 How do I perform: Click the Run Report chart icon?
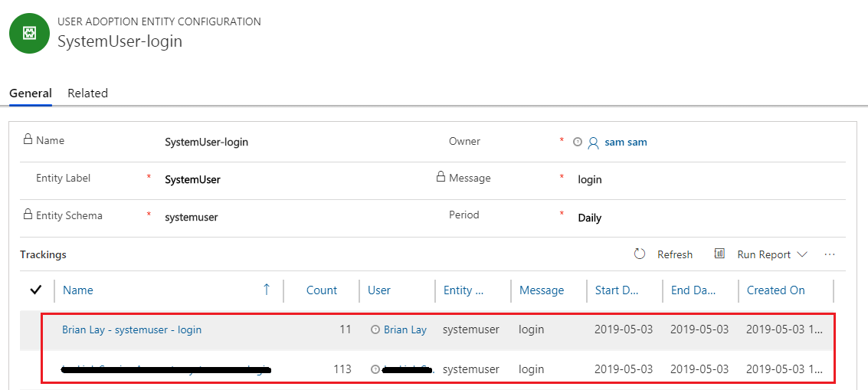[x=719, y=254]
